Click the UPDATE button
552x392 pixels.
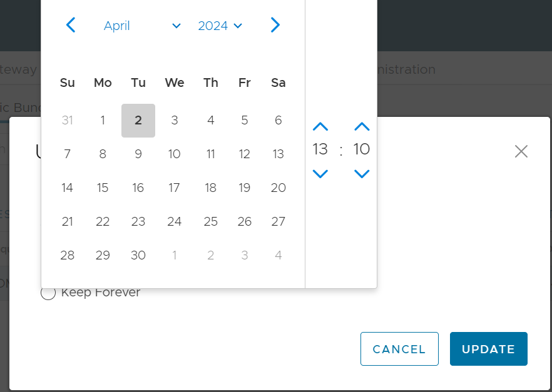pos(488,349)
